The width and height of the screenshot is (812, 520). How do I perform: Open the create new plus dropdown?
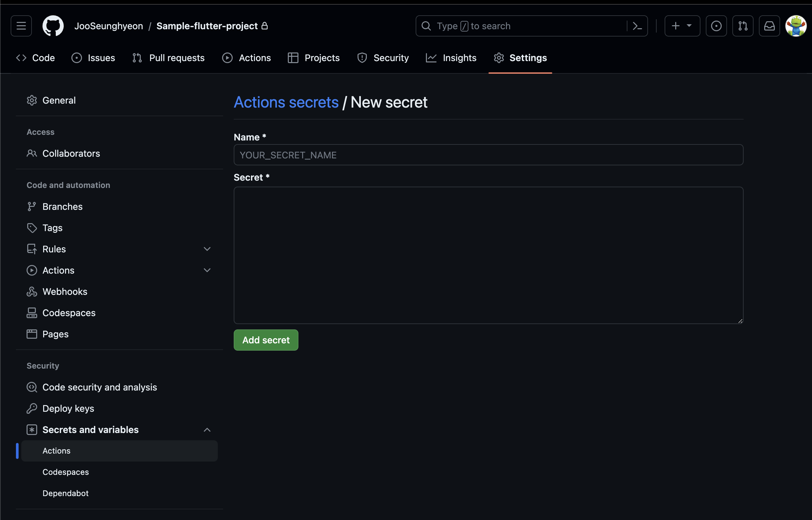[x=682, y=26]
